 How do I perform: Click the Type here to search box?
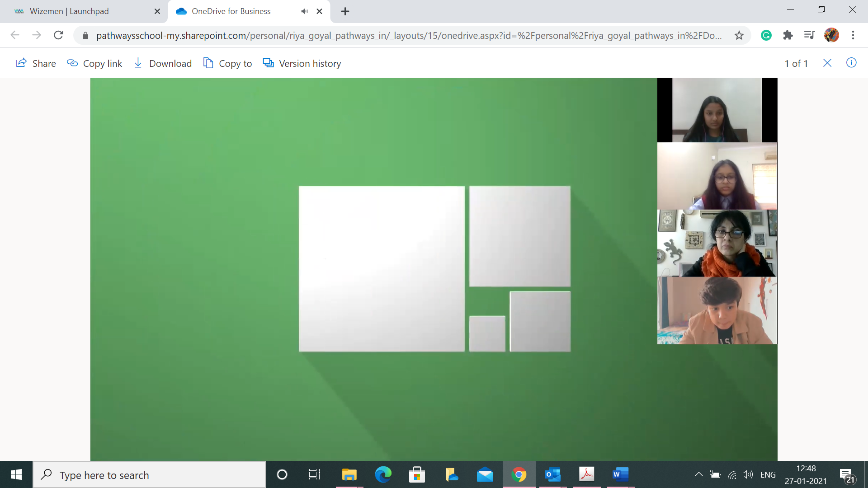pos(149,475)
